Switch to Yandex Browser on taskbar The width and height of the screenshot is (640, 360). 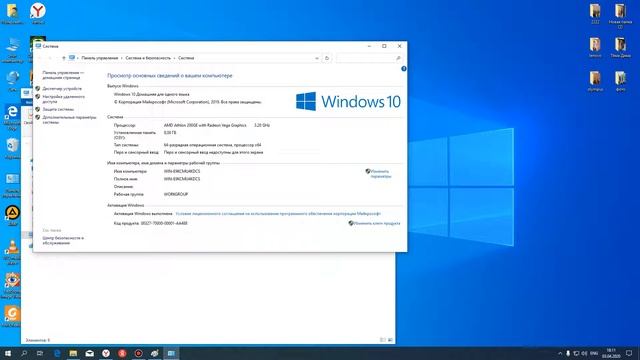pos(106,353)
